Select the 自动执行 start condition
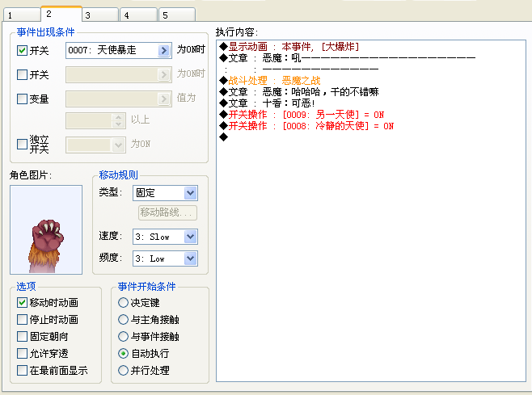Screen dimensions: 532x395 point(123,353)
